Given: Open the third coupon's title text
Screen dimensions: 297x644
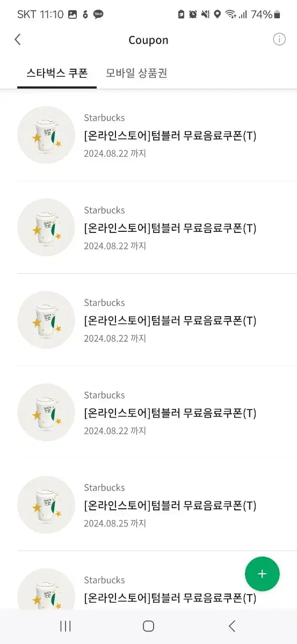Looking at the screenshot, I should 170,320.
